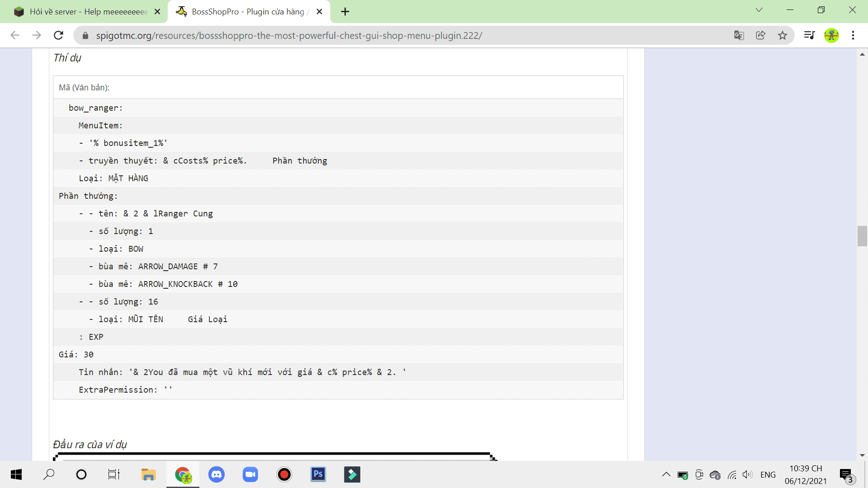Close the BossShopPro tab

click(319, 12)
